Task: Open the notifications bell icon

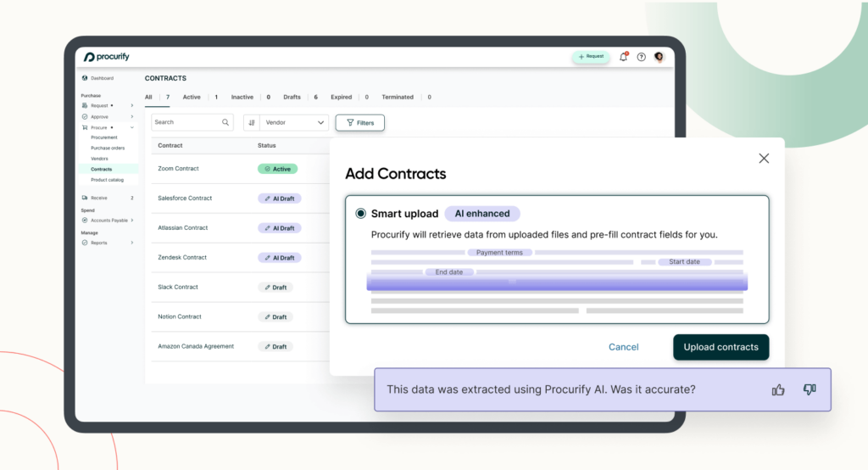Action: (623, 57)
